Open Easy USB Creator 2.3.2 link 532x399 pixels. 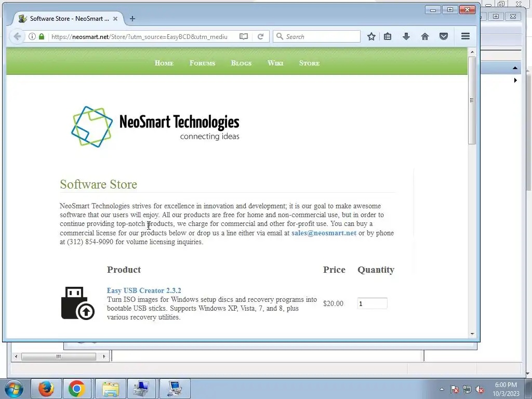pyautogui.click(x=144, y=290)
